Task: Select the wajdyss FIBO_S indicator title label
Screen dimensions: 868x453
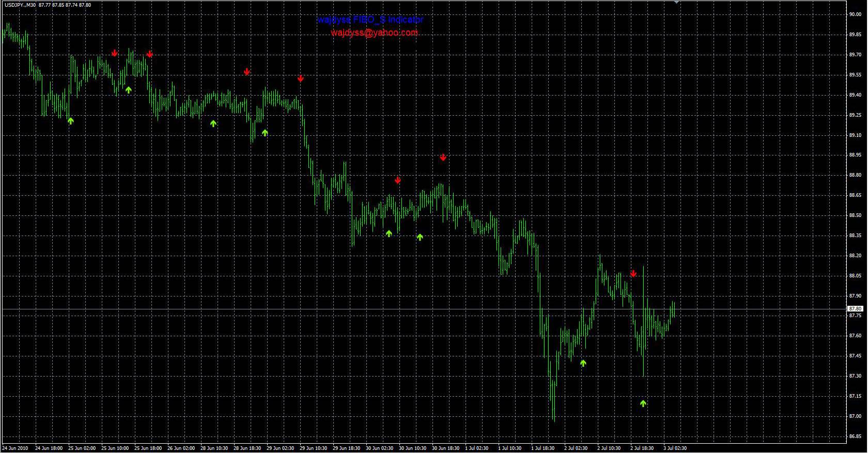Action: [x=370, y=20]
